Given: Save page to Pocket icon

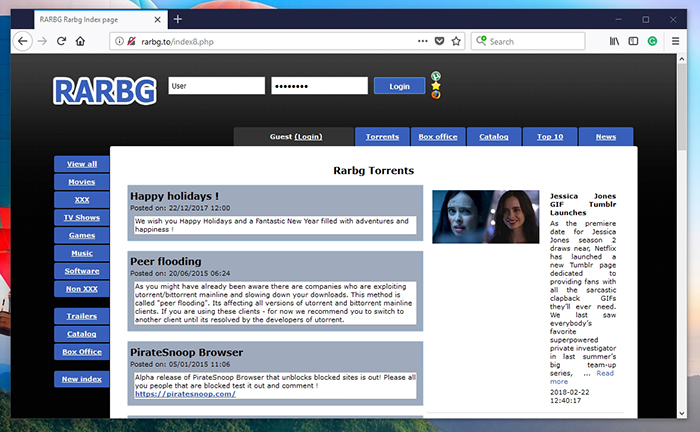Looking at the screenshot, I should (x=439, y=41).
